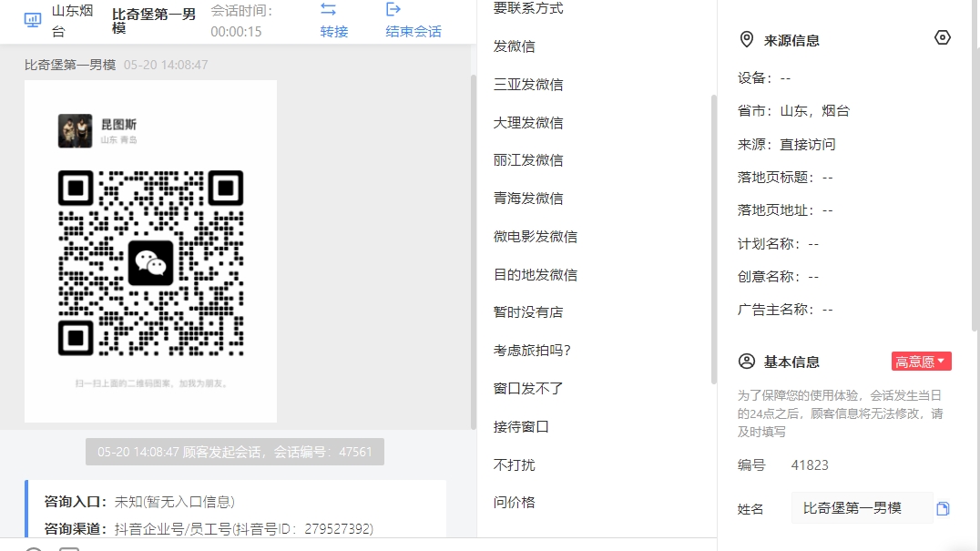Choose the 考虑旅拍吗? quick reply
The image size is (980, 551).
pos(532,350)
